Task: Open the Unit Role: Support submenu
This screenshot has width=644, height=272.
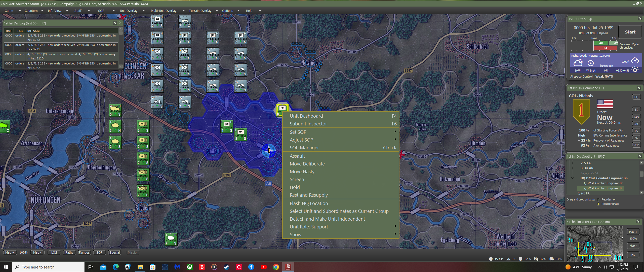Action: tap(341, 227)
